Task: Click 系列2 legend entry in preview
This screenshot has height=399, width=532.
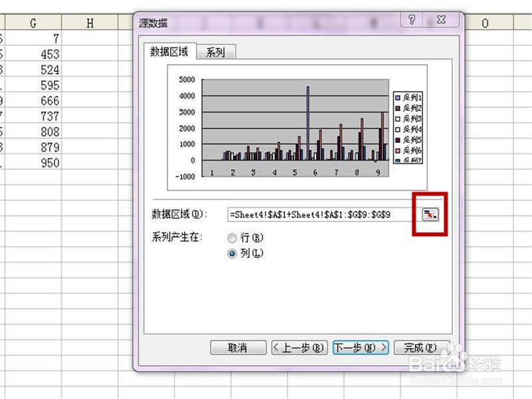Action: (408, 108)
